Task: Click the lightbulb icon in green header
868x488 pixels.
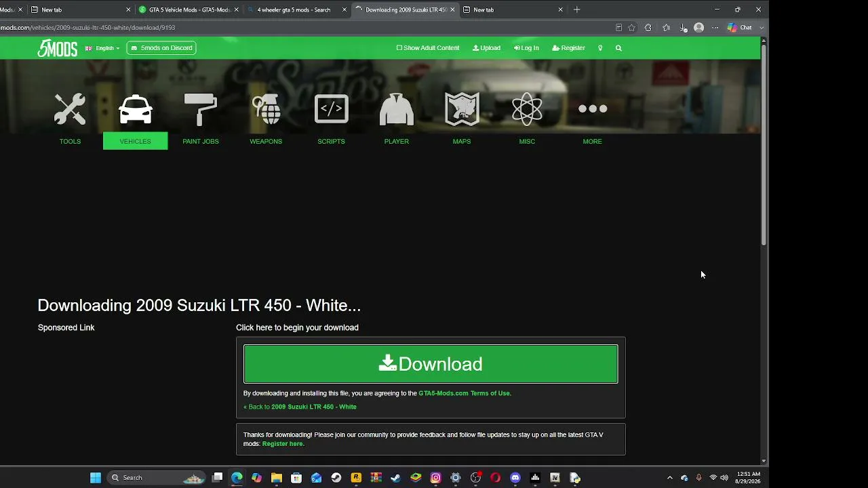Action: (x=600, y=48)
